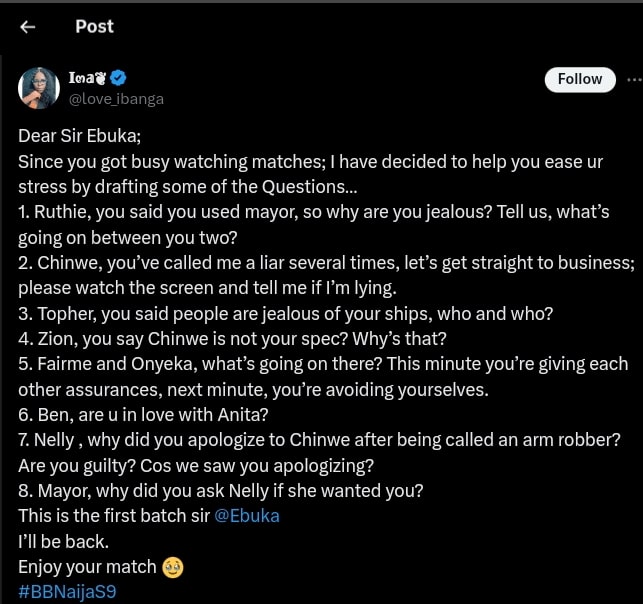Image resolution: width=643 pixels, height=604 pixels.
Task: Click the @love_ibanga handle
Action: point(115,99)
